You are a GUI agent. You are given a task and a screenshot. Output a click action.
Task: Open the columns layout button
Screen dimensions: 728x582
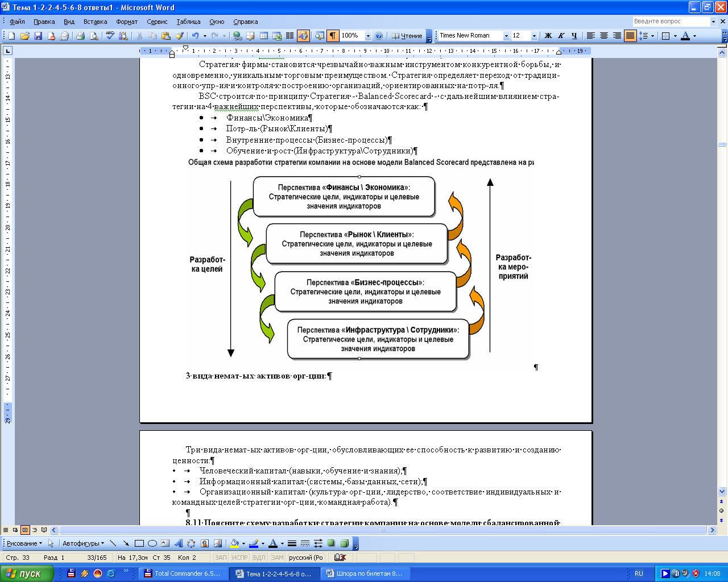click(x=289, y=36)
